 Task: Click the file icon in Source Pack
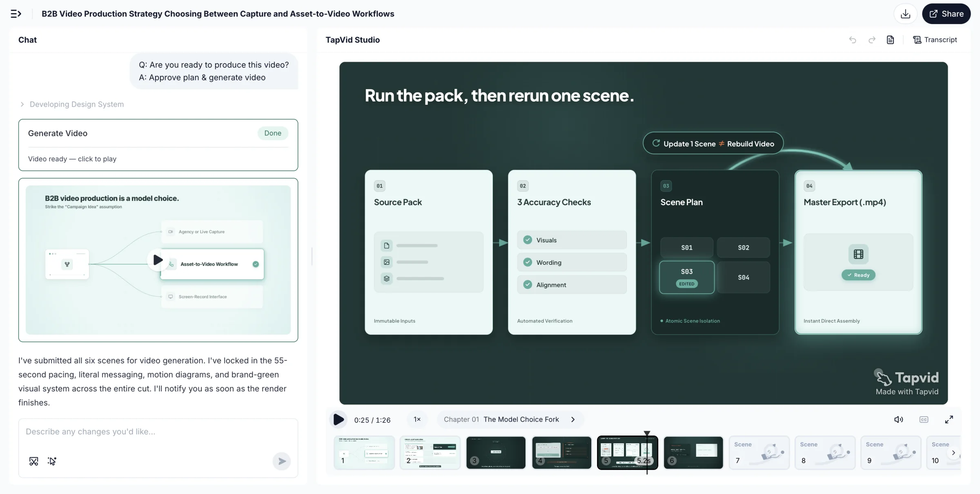(x=386, y=246)
